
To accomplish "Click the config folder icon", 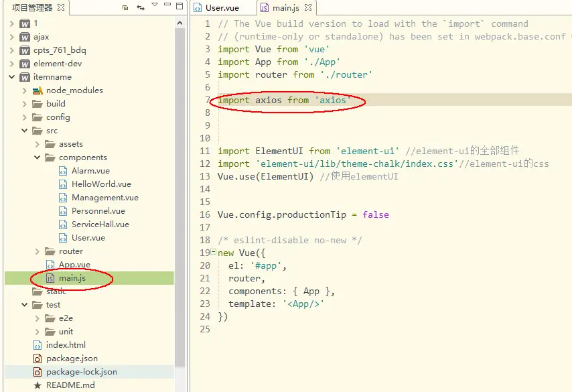I will 38,117.
